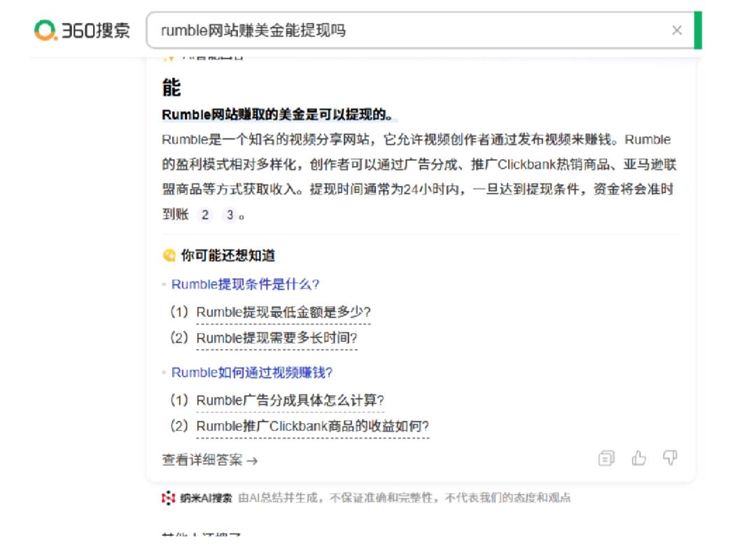Screen dimensions: 756x552
Task: Click highlighted sentence Rumble网站赚取的美金是可以提现的
Action: point(277,115)
